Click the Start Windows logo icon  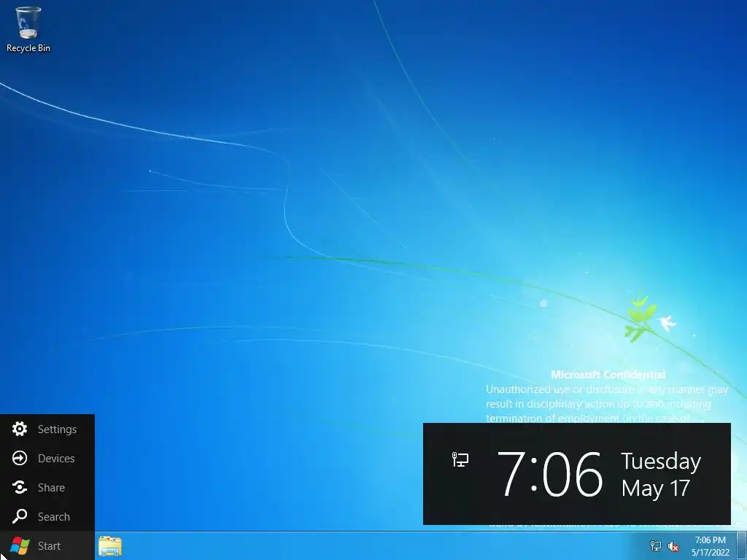pos(20,545)
